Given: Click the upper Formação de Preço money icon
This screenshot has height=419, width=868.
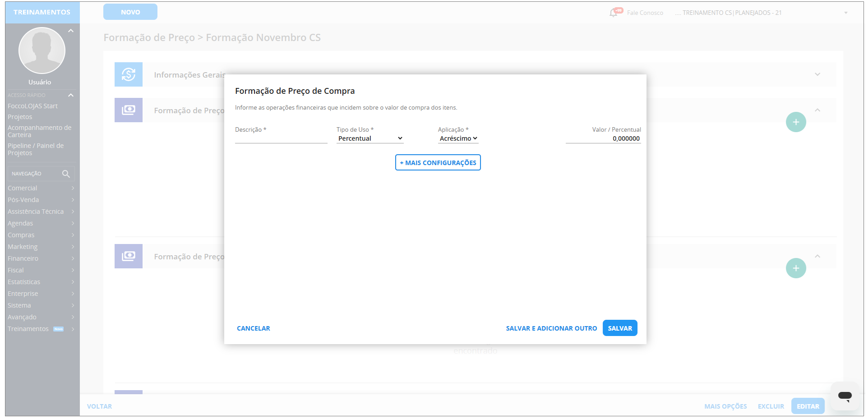Looking at the screenshot, I should [x=129, y=110].
